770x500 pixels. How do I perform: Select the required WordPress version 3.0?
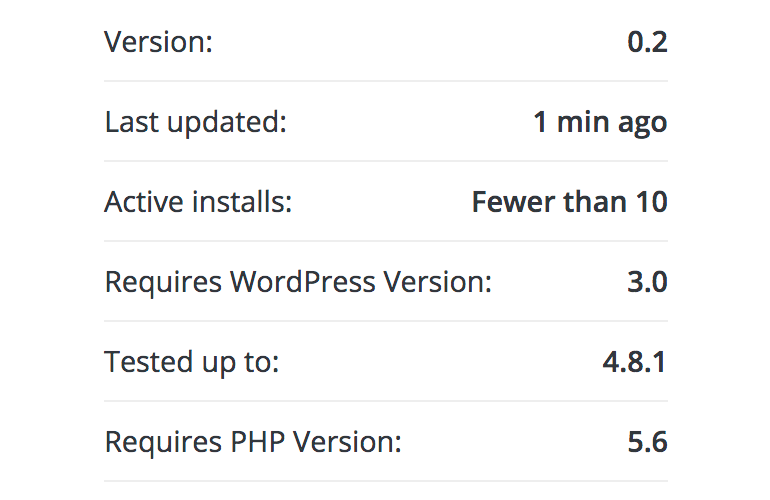click(x=647, y=282)
